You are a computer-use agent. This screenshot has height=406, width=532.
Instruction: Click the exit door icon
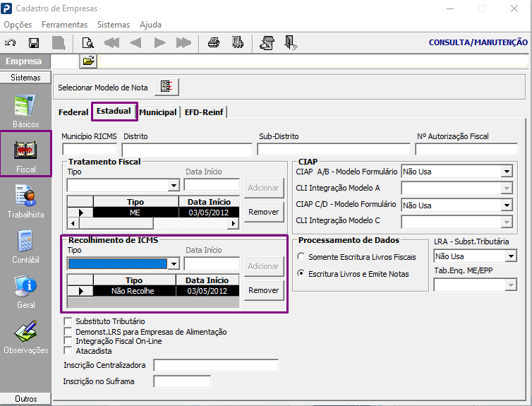[x=290, y=42]
